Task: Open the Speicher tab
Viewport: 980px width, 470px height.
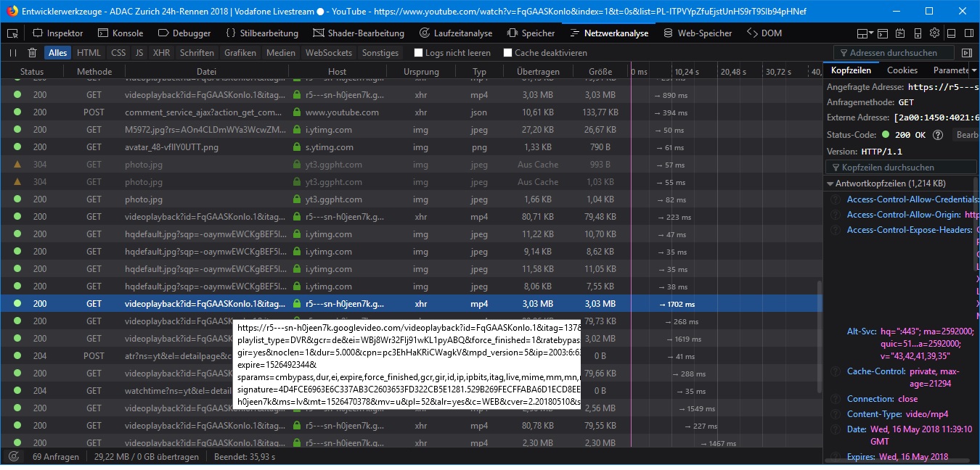Action: 531,33
